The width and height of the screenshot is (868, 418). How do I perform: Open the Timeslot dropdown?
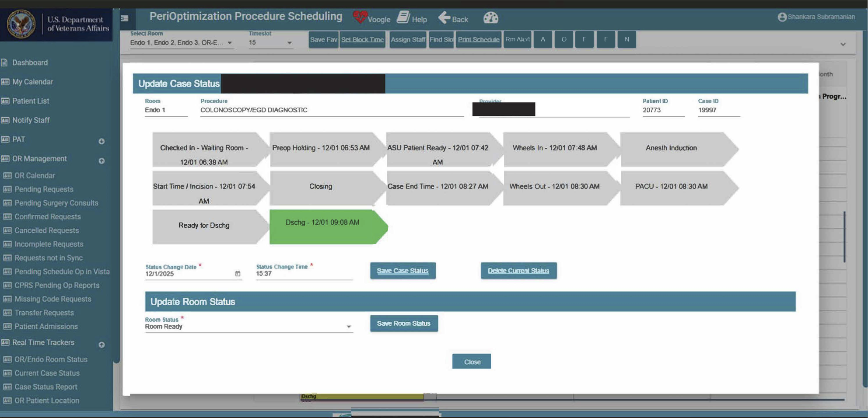click(270, 42)
